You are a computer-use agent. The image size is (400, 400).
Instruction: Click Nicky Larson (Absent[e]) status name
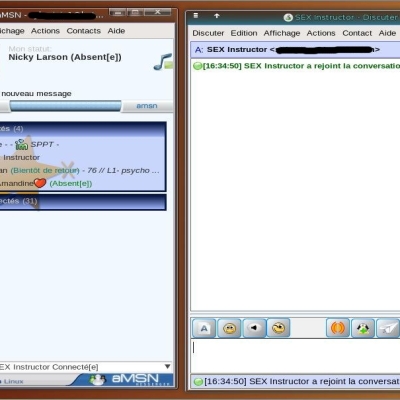click(65, 57)
